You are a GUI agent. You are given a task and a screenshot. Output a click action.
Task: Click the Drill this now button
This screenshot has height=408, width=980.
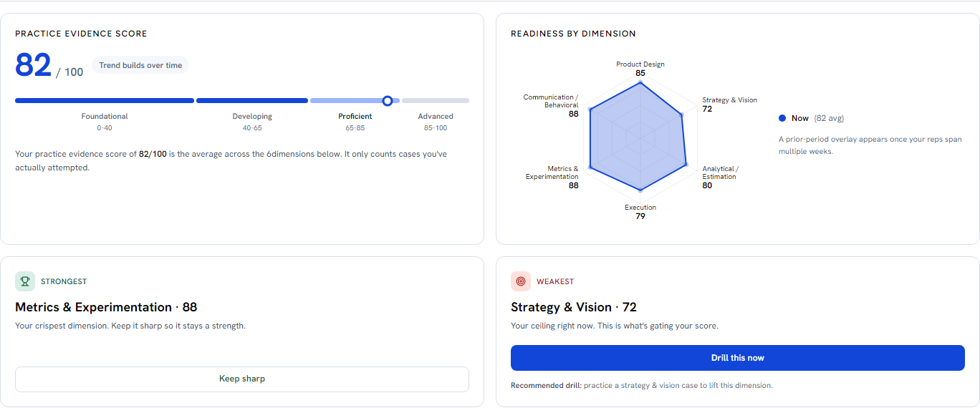[738, 358]
